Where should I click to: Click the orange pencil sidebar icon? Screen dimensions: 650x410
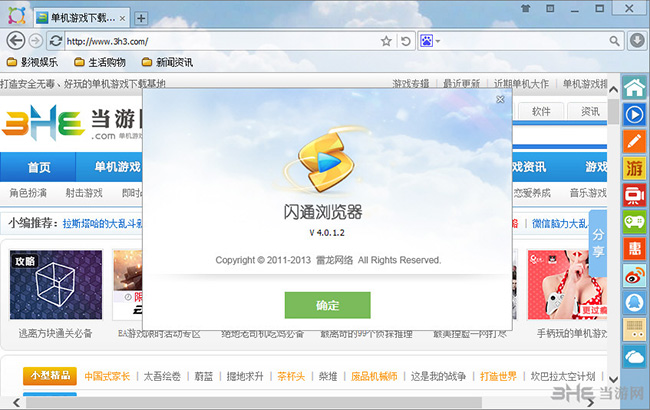(635, 141)
